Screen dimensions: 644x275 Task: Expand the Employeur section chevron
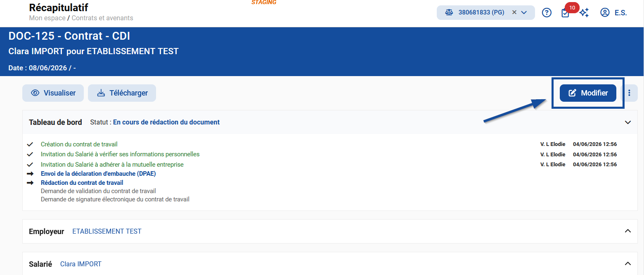(628, 231)
